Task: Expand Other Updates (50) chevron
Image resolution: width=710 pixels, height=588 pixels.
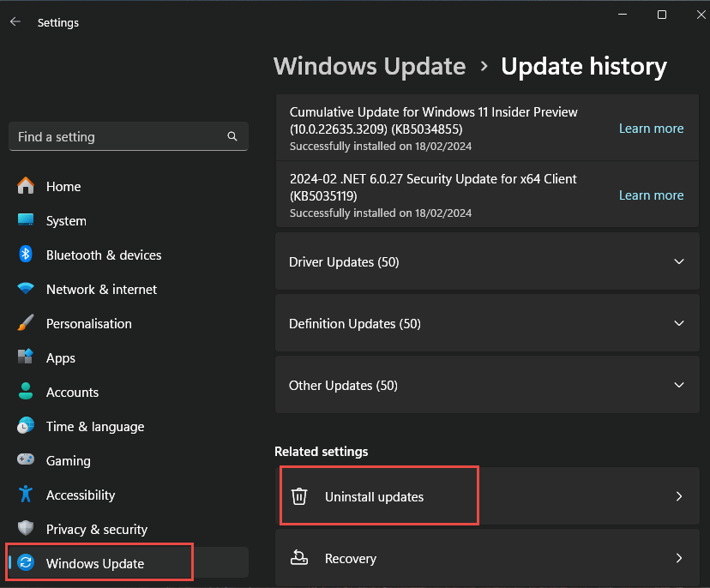Action: (x=679, y=385)
